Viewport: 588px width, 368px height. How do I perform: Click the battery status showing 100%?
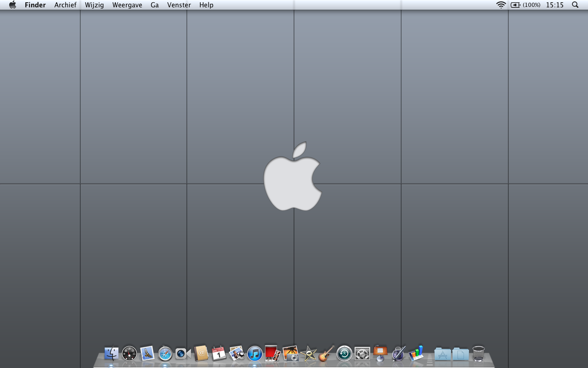(x=526, y=5)
